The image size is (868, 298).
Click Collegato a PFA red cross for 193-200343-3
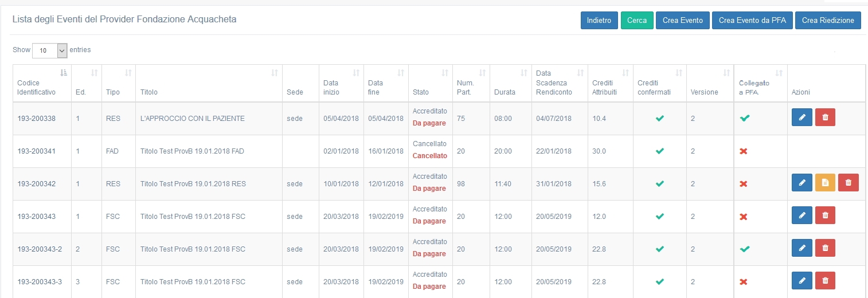click(744, 282)
